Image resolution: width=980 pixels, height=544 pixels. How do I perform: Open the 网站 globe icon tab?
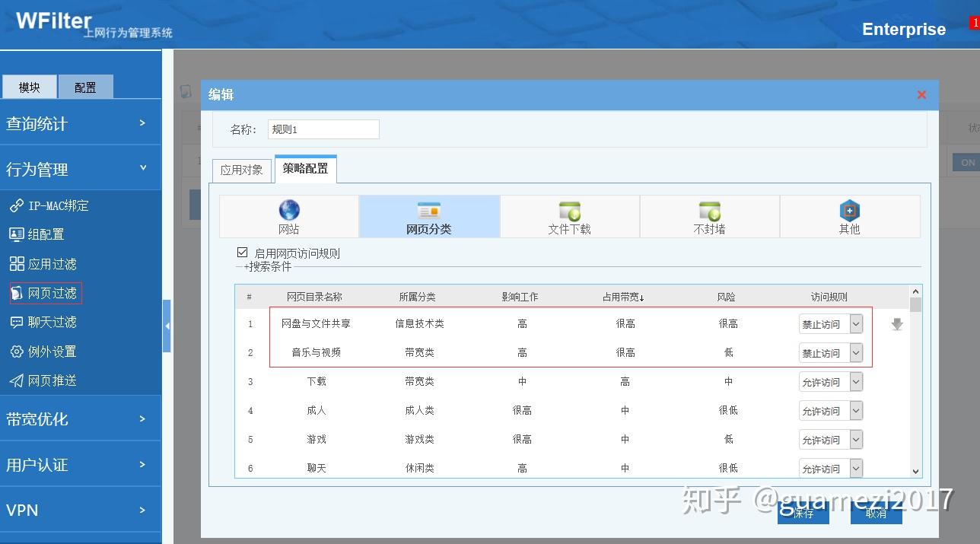[289, 210]
